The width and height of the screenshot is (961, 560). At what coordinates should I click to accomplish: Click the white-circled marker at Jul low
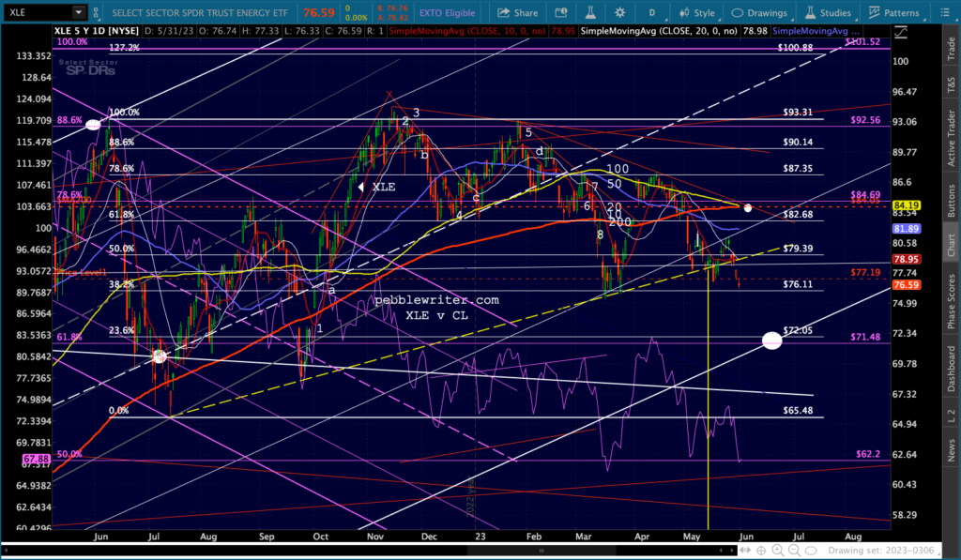point(160,356)
